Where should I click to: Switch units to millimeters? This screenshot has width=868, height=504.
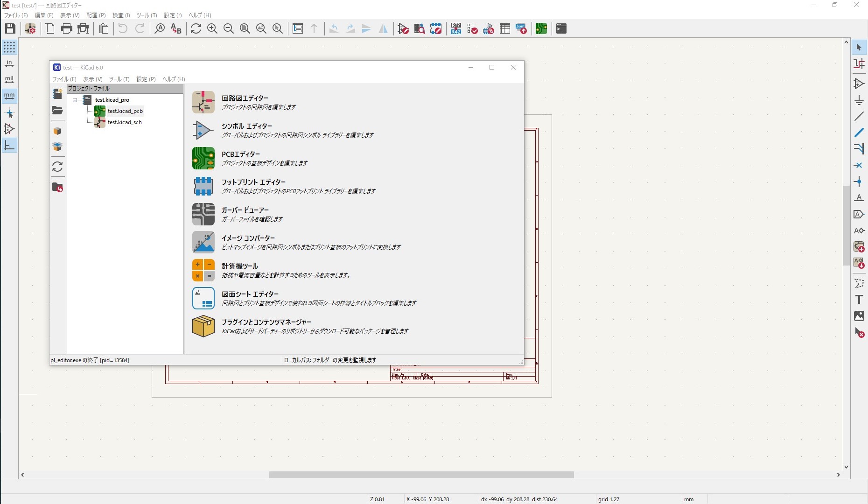pos(9,96)
